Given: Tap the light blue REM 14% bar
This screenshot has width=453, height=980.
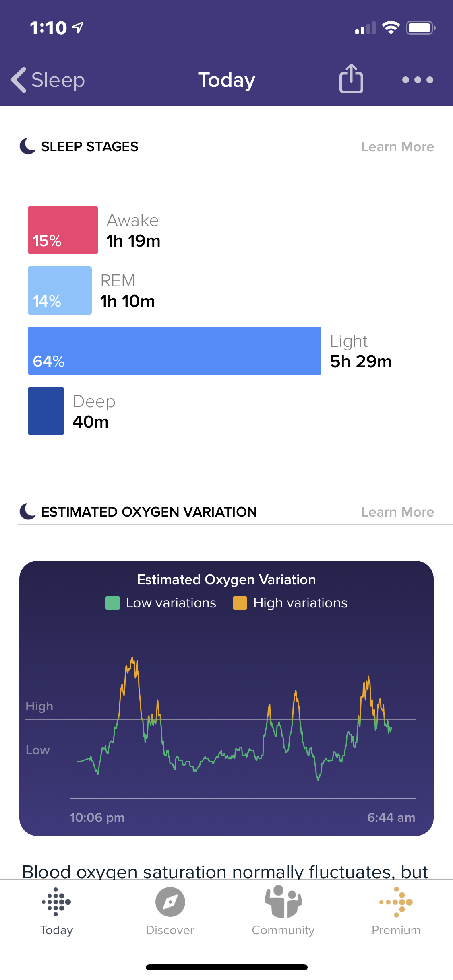Looking at the screenshot, I should (60, 290).
